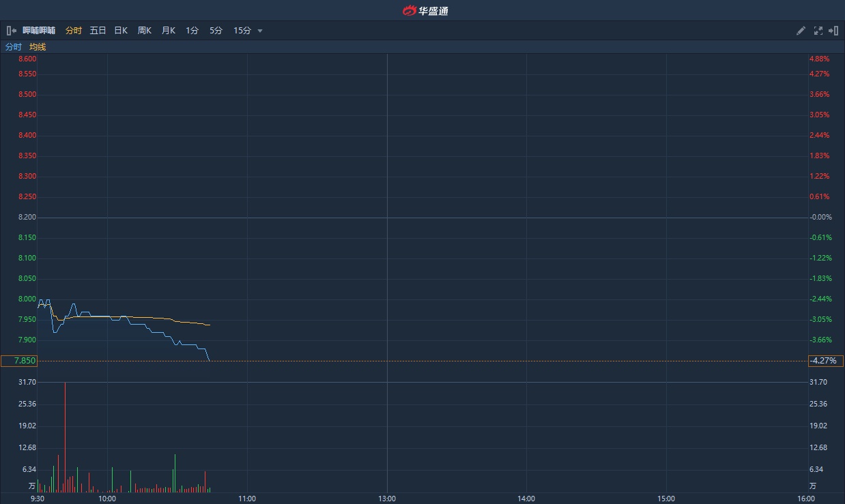The image size is (845, 504).
Task: Click the -4.27% change marker on right axis
Action: tap(825, 361)
